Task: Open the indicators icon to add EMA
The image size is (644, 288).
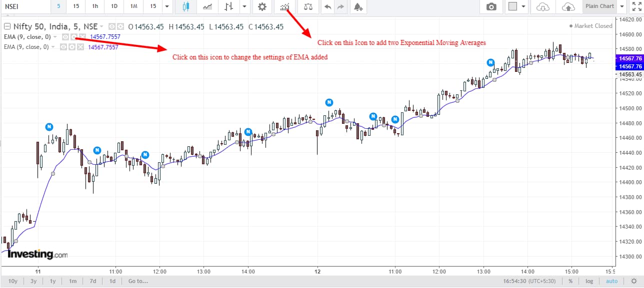Action: click(x=284, y=6)
